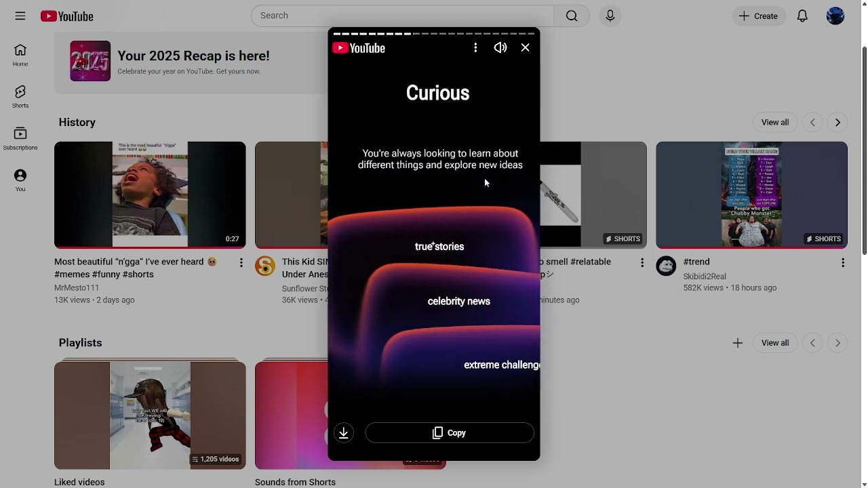The width and height of the screenshot is (868, 488).
Task: Open Shorts in sidebar
Action: (20, 97)
